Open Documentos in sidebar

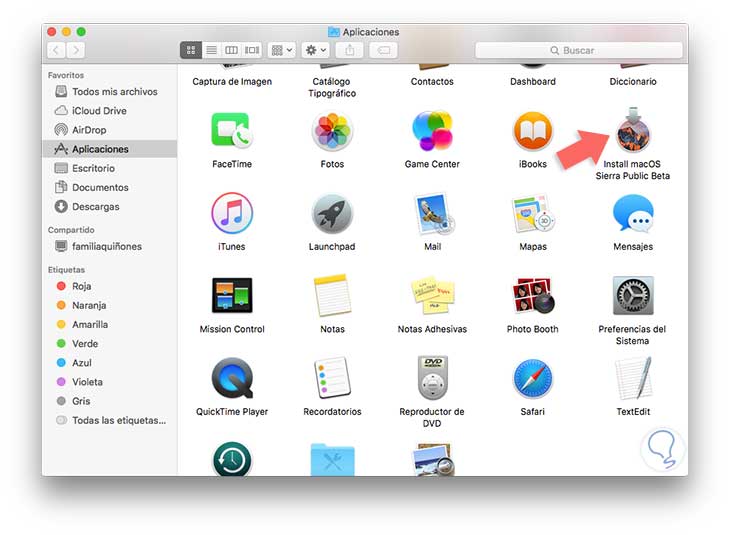click(109, 187)
